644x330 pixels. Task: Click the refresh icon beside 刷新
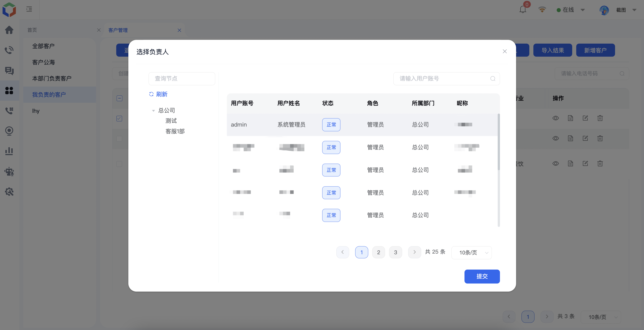(x=151, y=94)
